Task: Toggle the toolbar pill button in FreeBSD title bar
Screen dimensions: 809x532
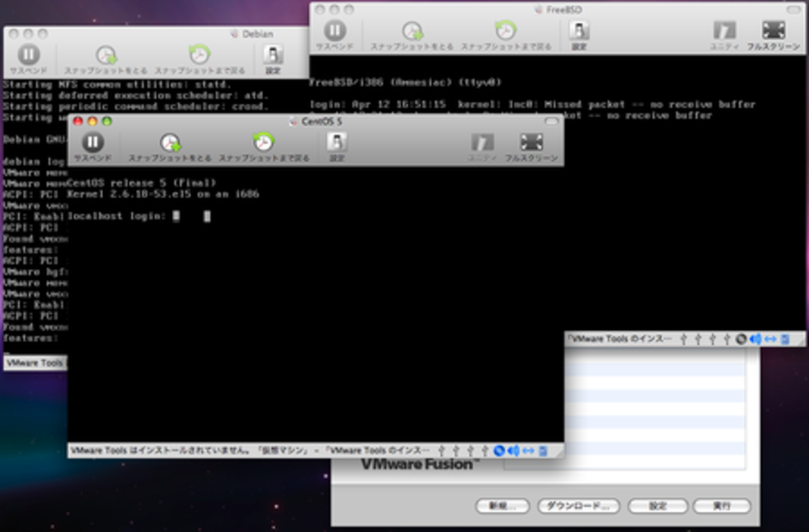Action: coord(793,10)
